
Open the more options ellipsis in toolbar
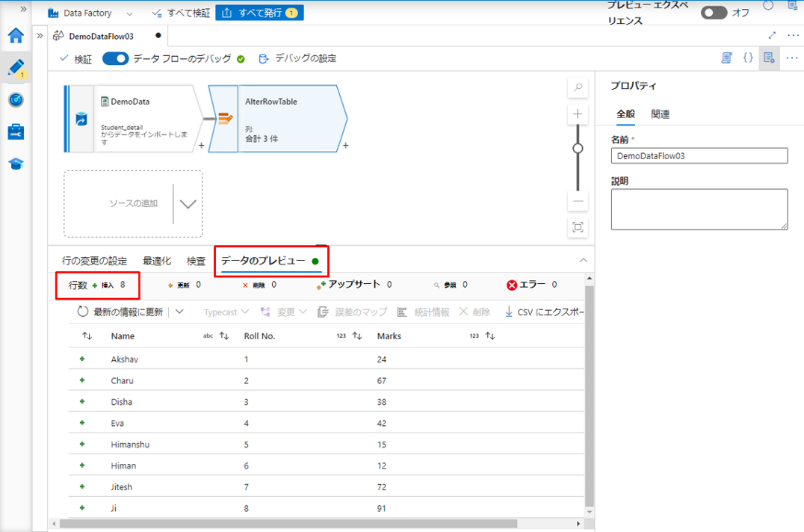(x=792, y=58)
